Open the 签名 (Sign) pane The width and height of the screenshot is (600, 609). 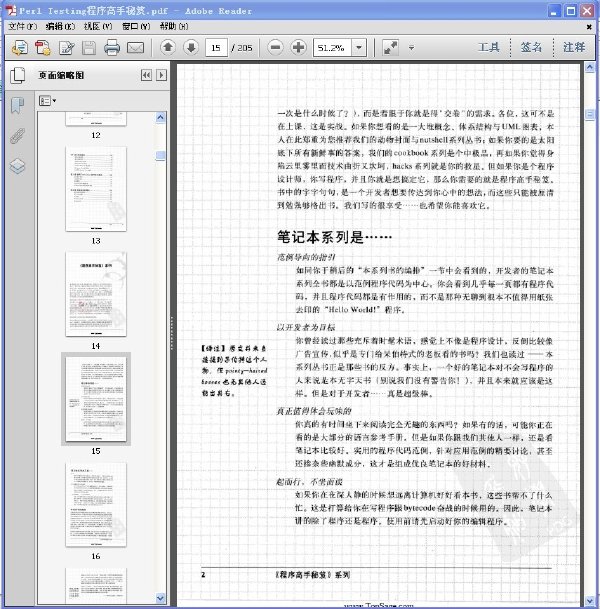pyautogui.click(x=531, y=47)
